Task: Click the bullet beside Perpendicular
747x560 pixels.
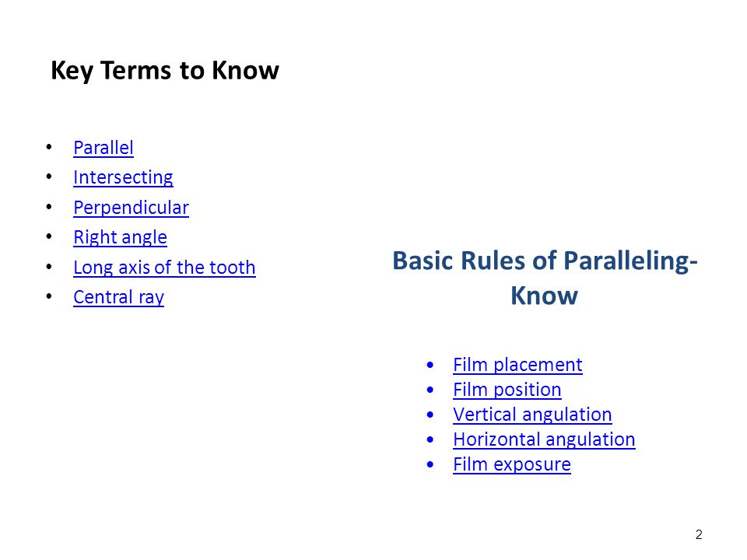Action: (x=49, y=207)
